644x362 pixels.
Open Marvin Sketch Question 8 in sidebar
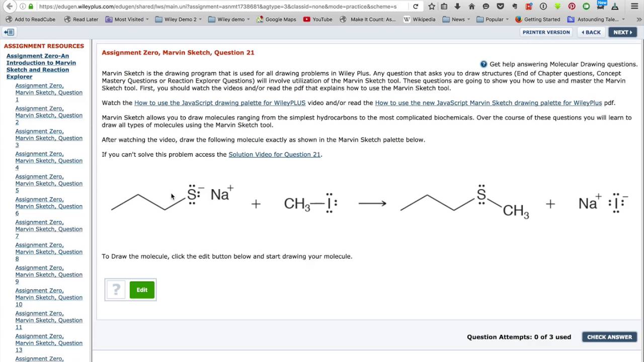49,252
